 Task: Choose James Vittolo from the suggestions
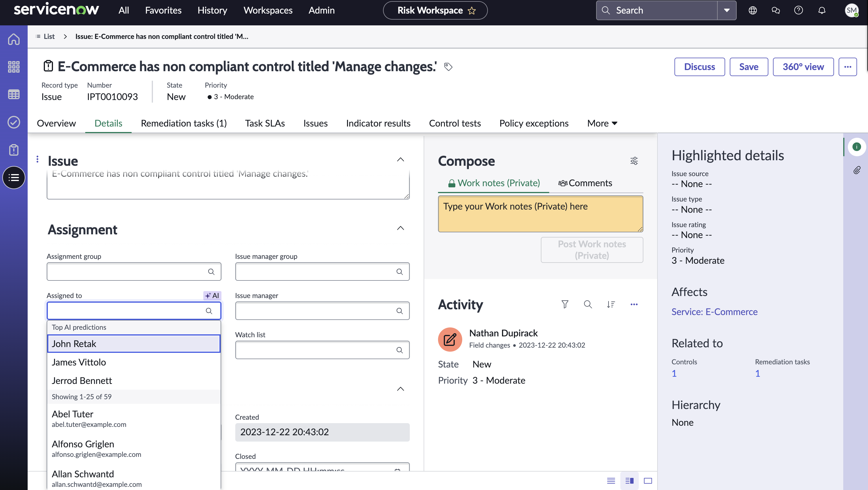click(134, 362)
